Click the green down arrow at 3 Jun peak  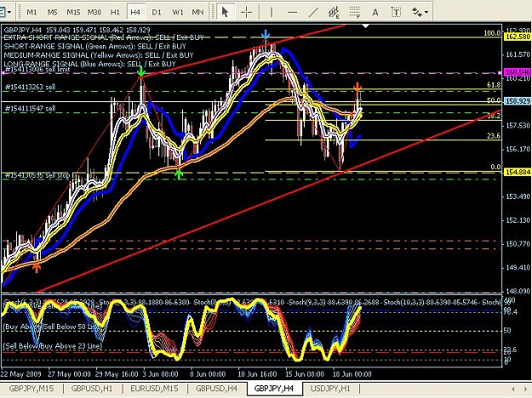[x=141, y=71]
